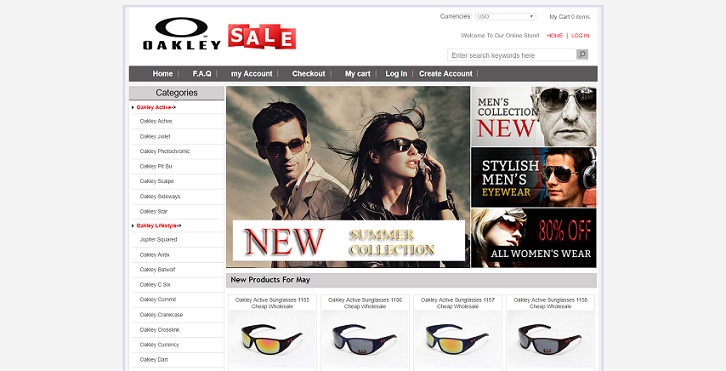Click the Categories sidebar heading
The height and width of the screenshot is (371, 726).
(x=176, y=93)
